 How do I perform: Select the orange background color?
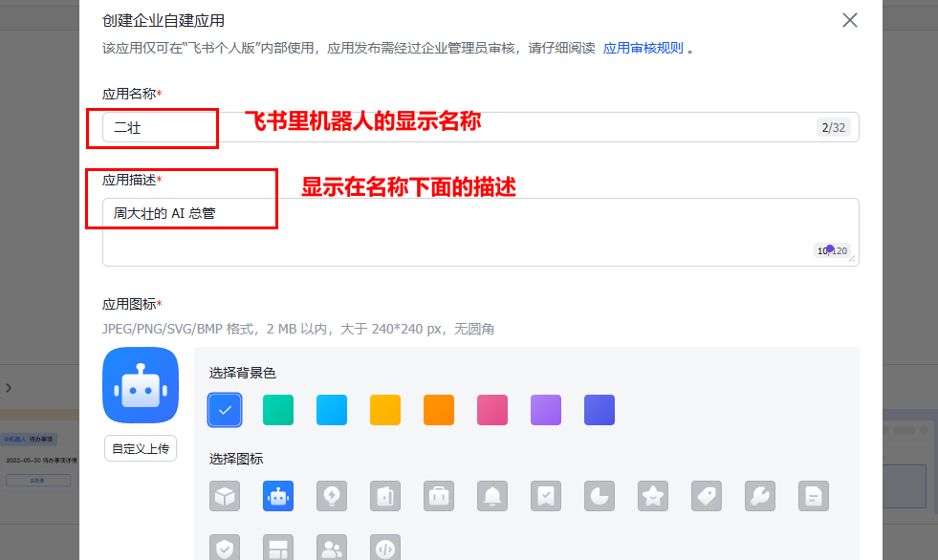coord(438,409)
